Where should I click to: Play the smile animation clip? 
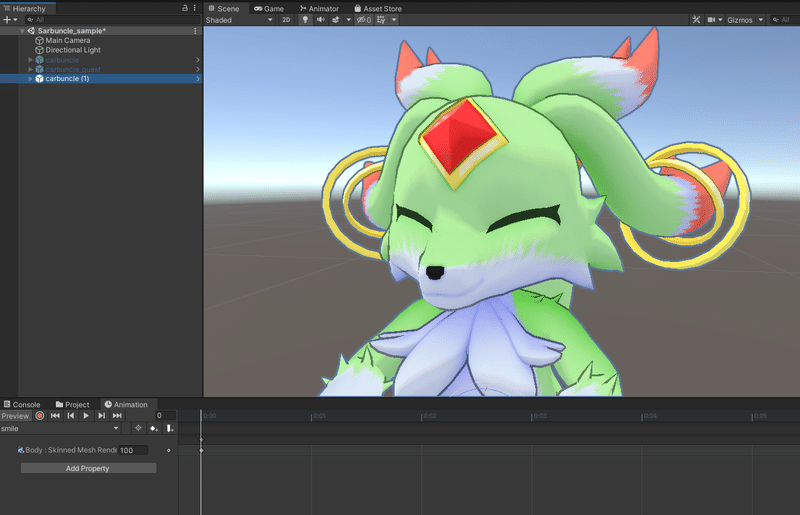click(x=86, y=416)
